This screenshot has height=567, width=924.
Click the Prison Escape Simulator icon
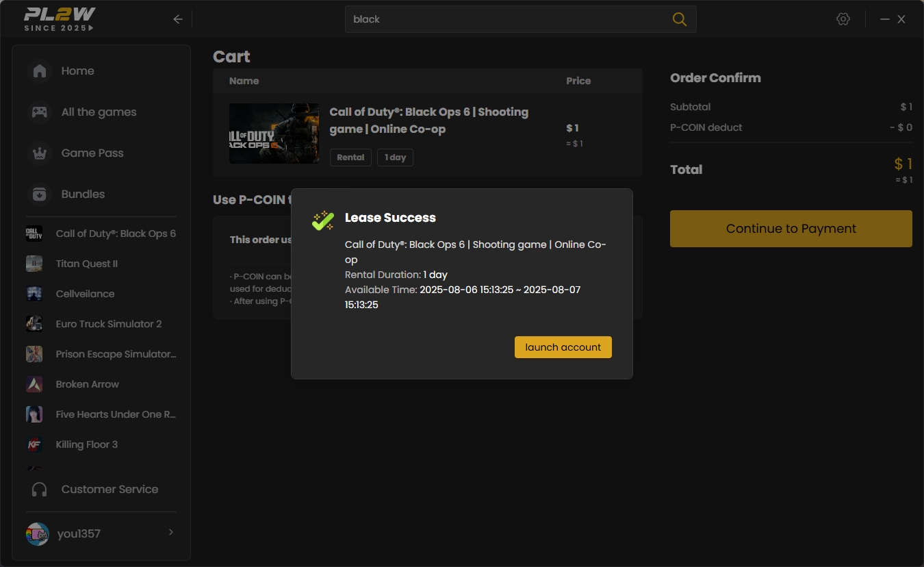tap(34, 354)
